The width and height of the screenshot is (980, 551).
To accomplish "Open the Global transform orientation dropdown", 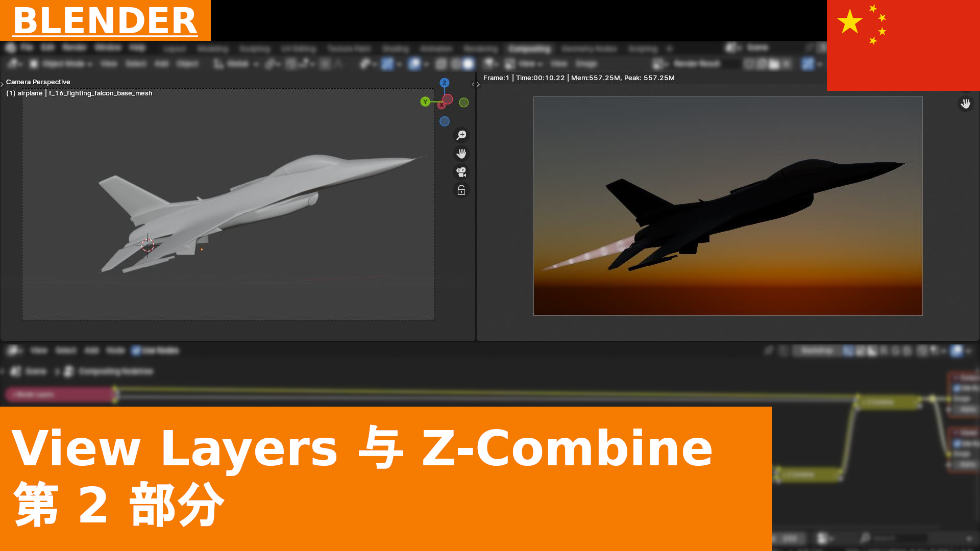I will 236,64.
